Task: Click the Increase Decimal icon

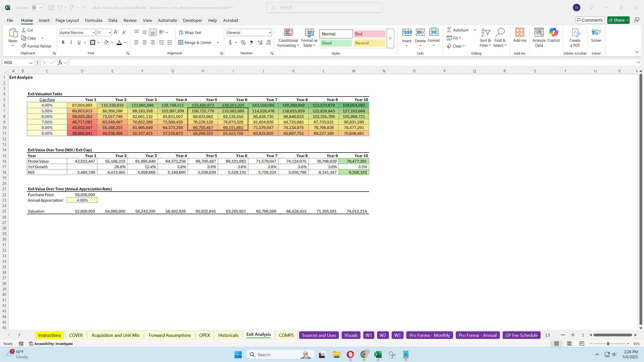Action: tap(260, 42)
